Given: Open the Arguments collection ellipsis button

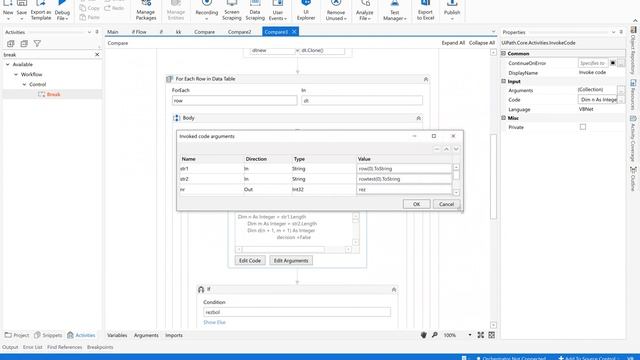Looking at the screenshot, I should 621,90.
